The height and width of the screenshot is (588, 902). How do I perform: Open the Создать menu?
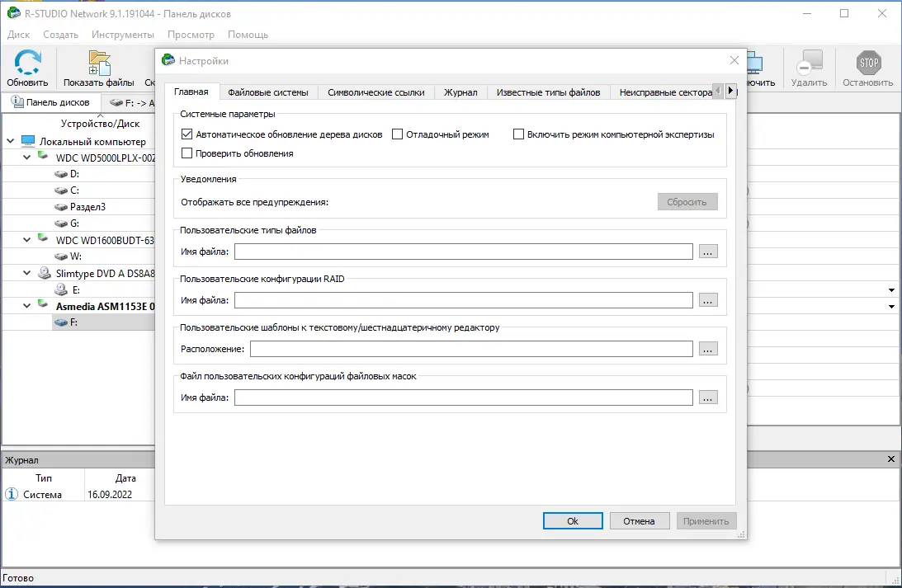tap(60, 35)
